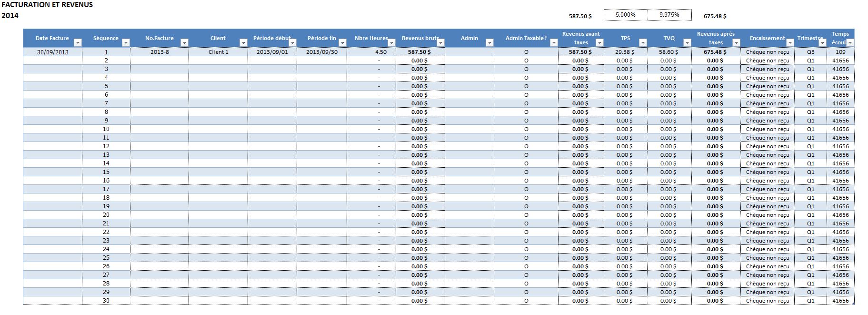Open the Date Facture filter dropdown

[x=78, y=43]
